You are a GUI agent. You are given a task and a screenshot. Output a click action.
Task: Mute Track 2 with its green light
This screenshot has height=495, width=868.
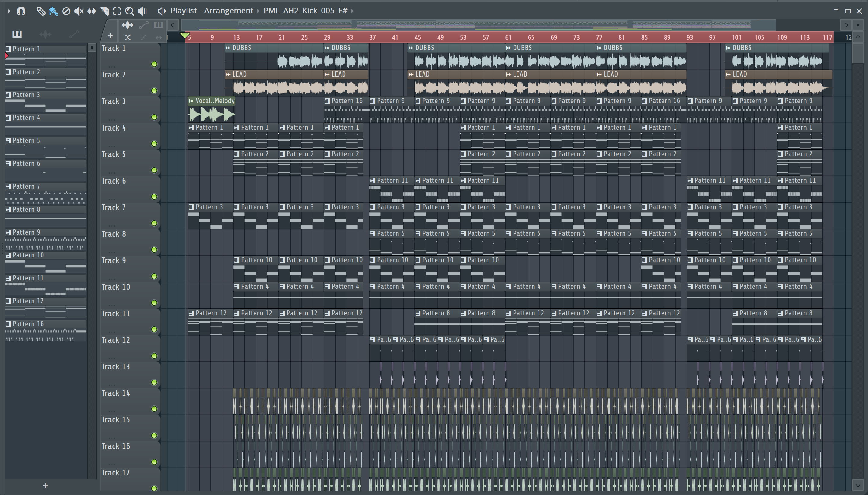tap(154, 90)
